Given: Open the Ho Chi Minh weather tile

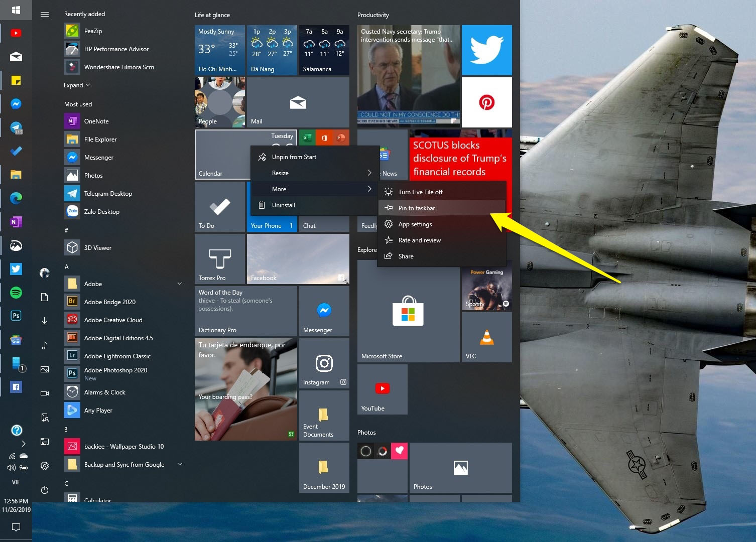Looking at the screenshot, I should (220, 50).
